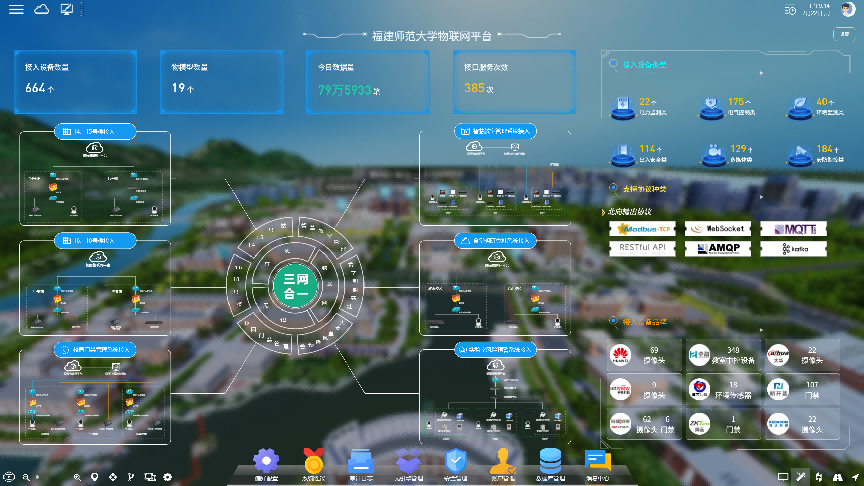
Task: Open the hamburger menu at top left
Action: tap(16, 9)
